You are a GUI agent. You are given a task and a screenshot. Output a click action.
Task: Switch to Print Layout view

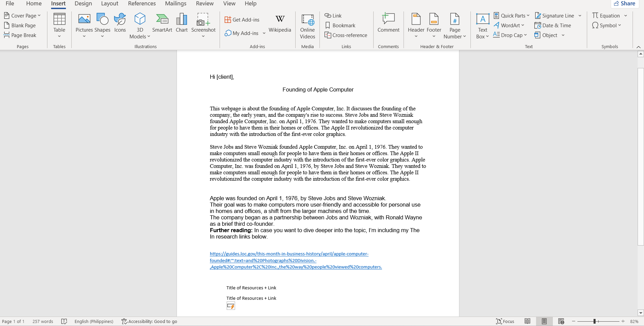coord(544,321)
